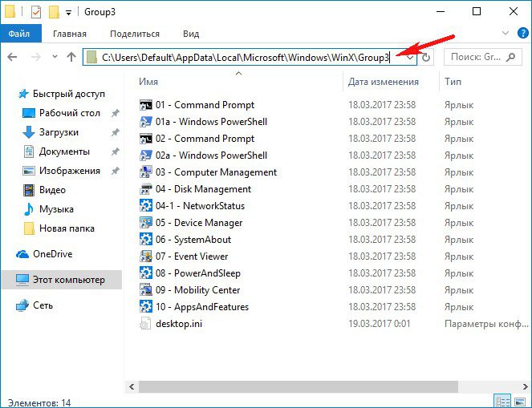532x408 pixels.
Task: Open Документы in navigation pane
Action: [x=64, y=151]
